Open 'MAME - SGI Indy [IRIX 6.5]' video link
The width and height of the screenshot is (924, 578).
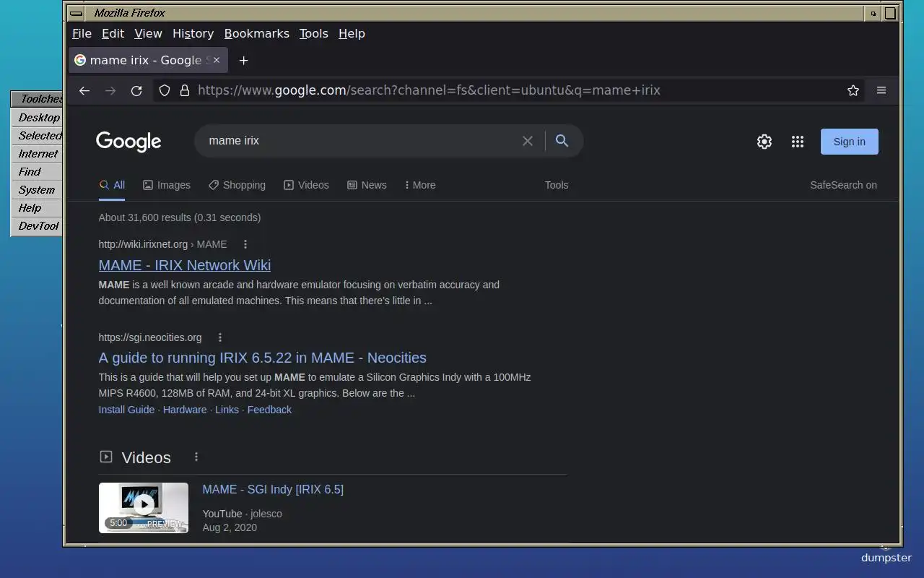273,489
